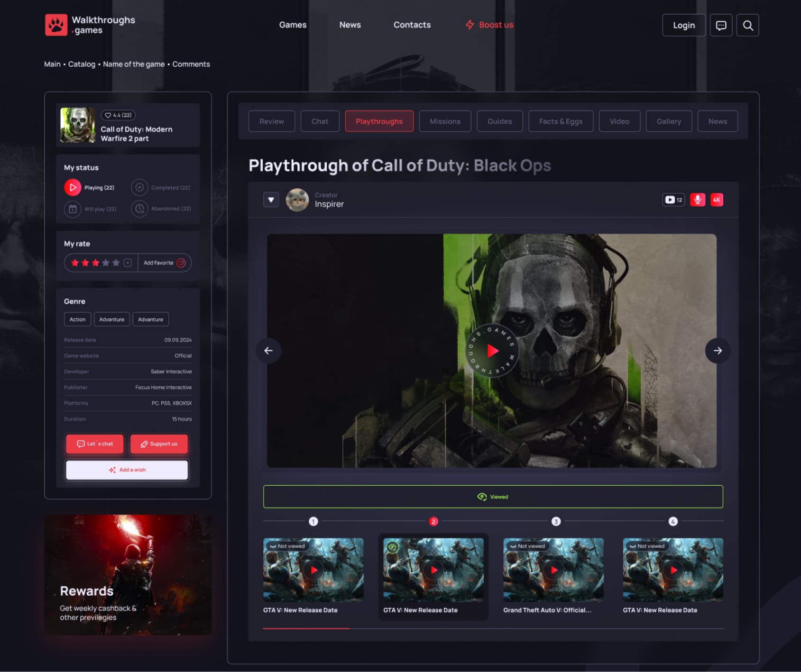
Task: Toggle the Not viewed badge on card 1
Action: pyautogui.click(x=287, y=546)
